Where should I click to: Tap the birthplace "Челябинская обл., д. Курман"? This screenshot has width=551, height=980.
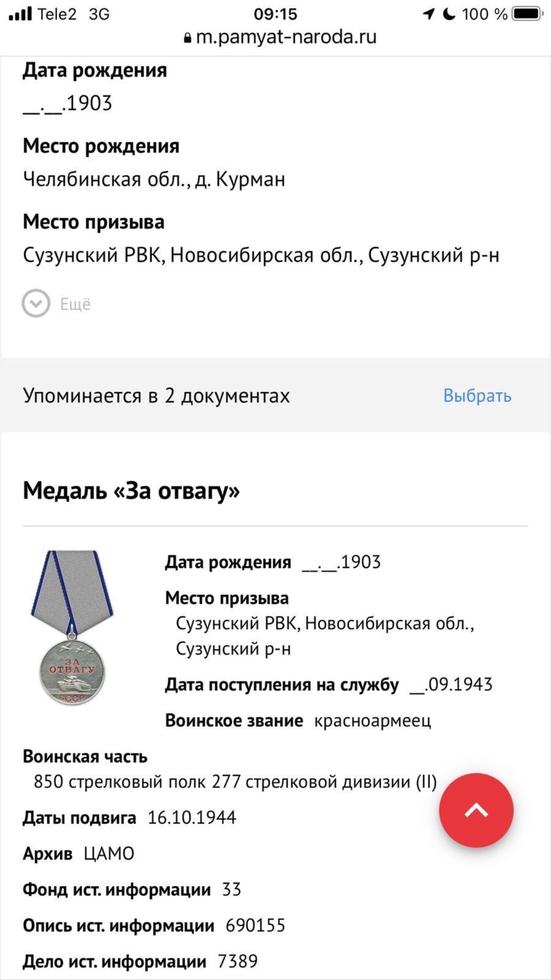point(154,179)
